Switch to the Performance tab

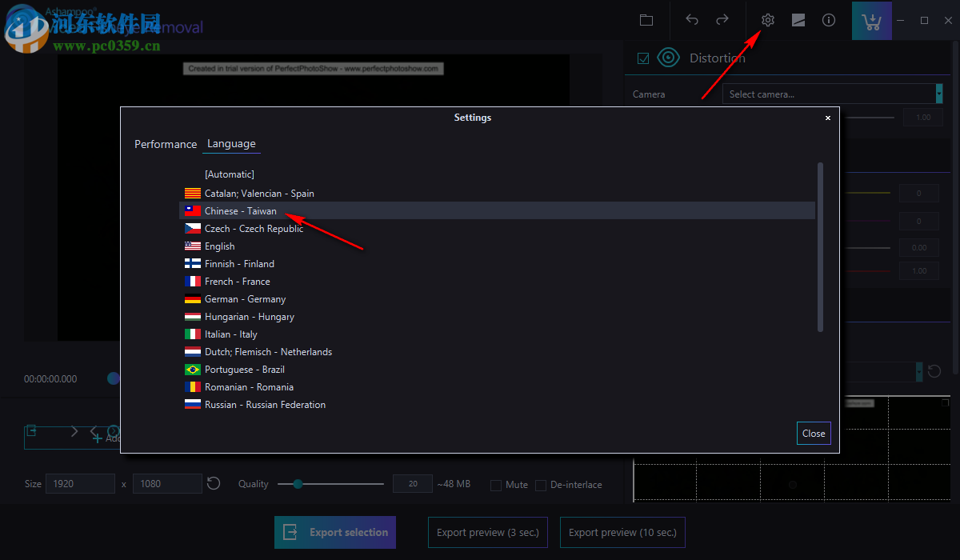pos(166,144)
